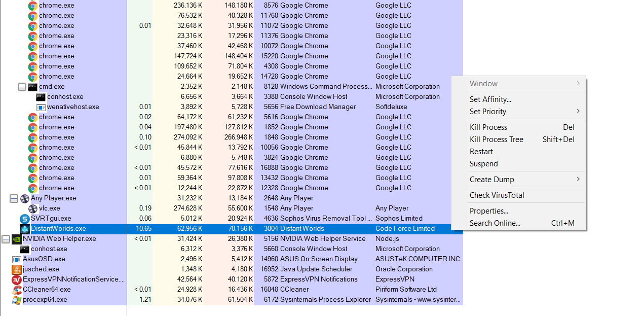
Task: Click the Sysinternals Process Explorer description
Action: click(325, 300)
